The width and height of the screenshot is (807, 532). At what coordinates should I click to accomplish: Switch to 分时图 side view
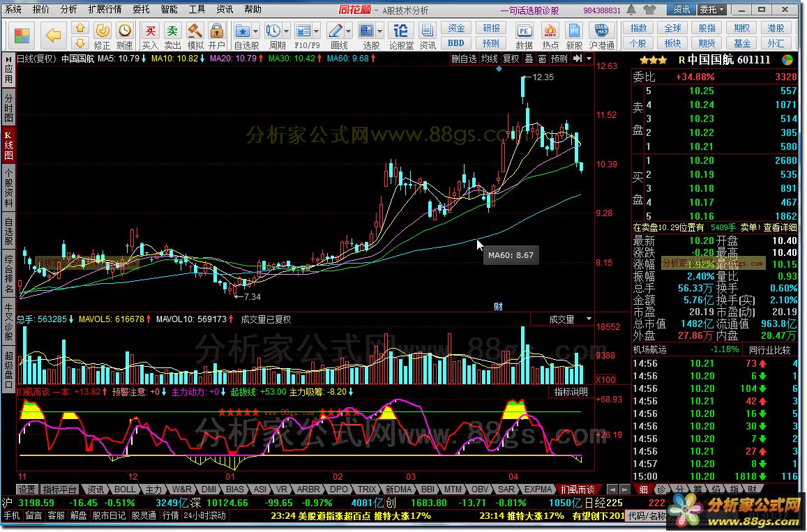pos(8,107)
